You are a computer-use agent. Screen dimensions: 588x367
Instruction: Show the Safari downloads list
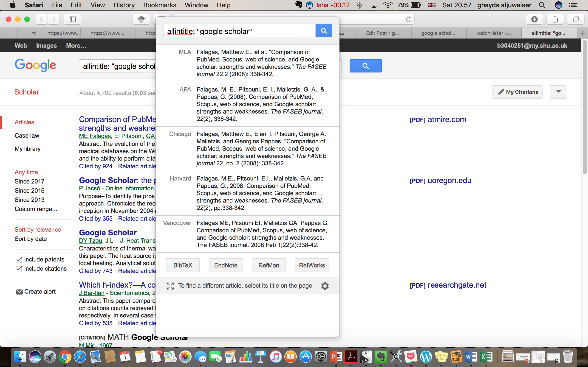click(534, 19)
